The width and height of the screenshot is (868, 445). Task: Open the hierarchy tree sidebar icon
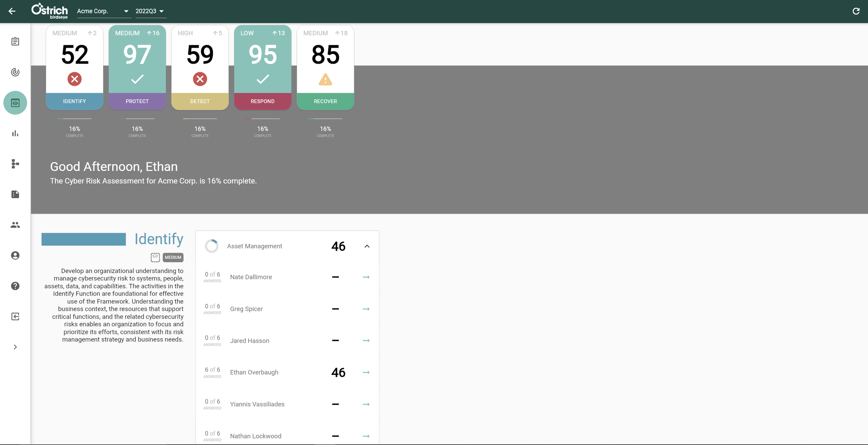tap(15, 164)
